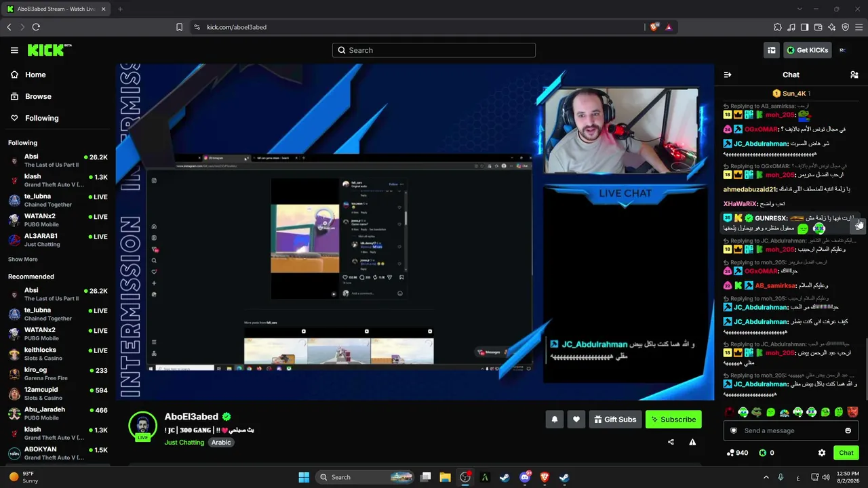The image size is (868, 488).
Task: Go to Home in sidebar
Action: click(28, 75)
